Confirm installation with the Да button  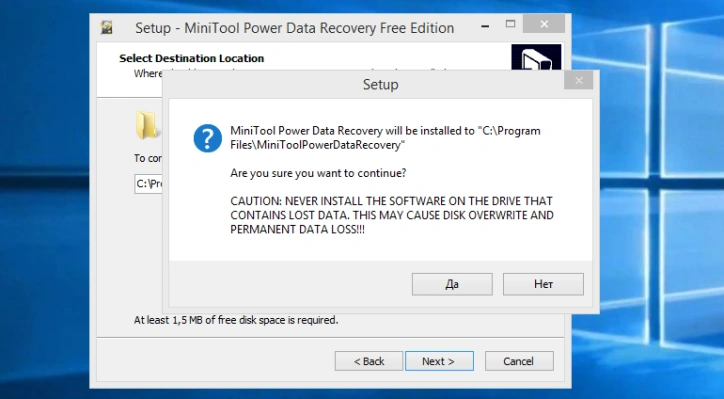pos(452,284)
